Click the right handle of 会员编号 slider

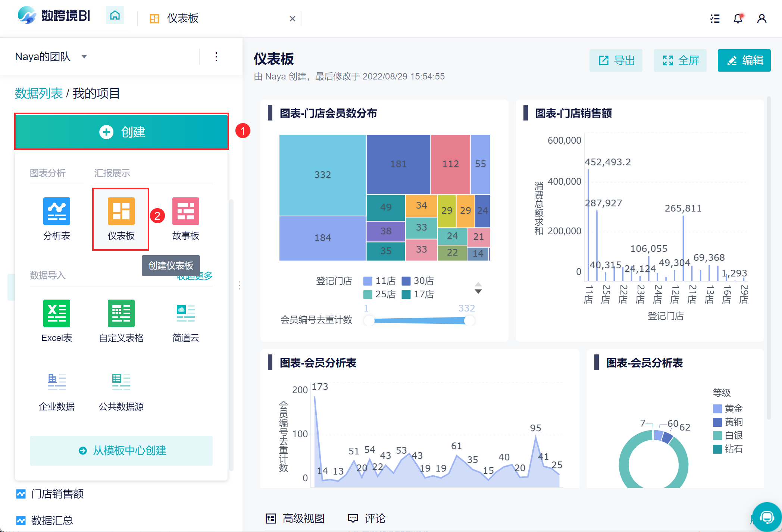[469, 320]
